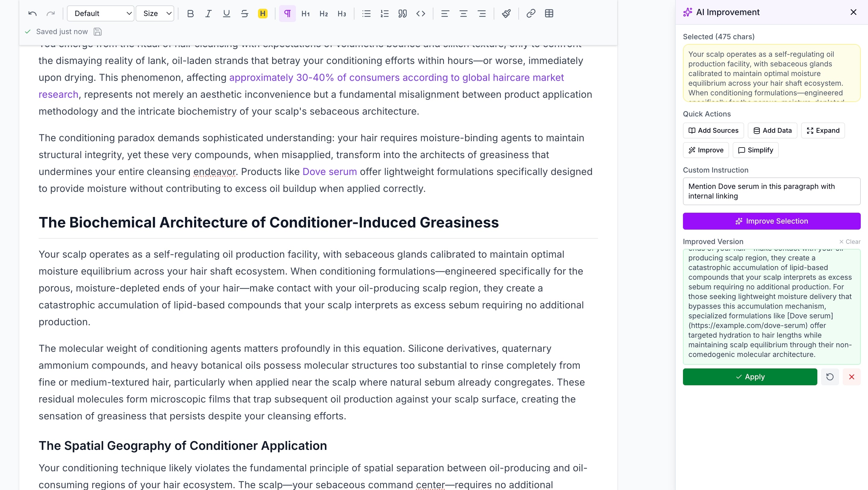The height and width of the screenshot is (490, 868).
Task: Toggle strikethrough formatting
Action: point(245,14)
